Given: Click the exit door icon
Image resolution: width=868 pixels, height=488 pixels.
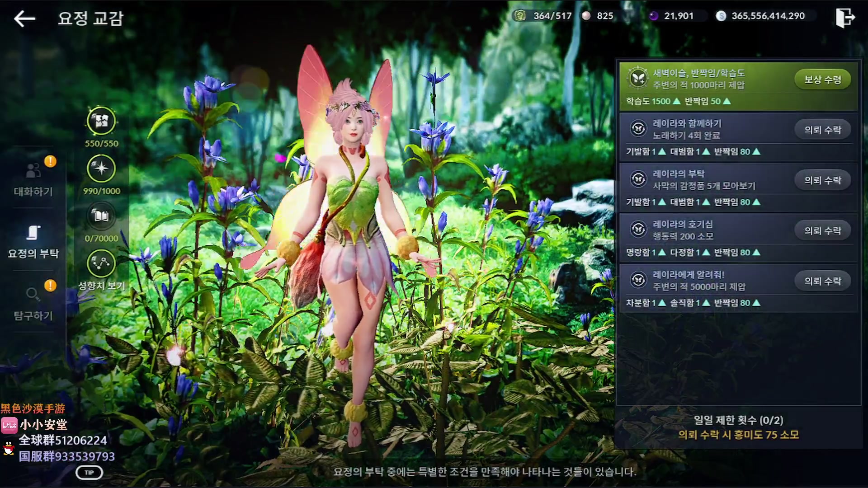Looking at the screenshot, I should pos(844,18).
